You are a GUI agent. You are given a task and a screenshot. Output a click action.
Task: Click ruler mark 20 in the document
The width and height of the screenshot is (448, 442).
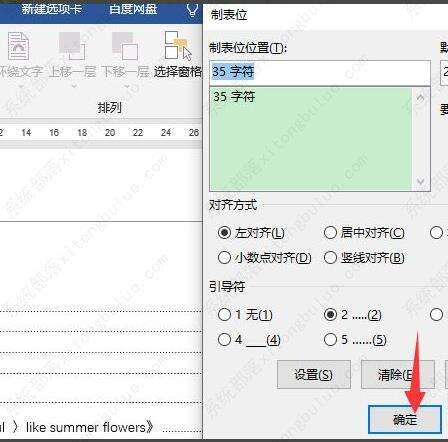click(x=110, y=133)
